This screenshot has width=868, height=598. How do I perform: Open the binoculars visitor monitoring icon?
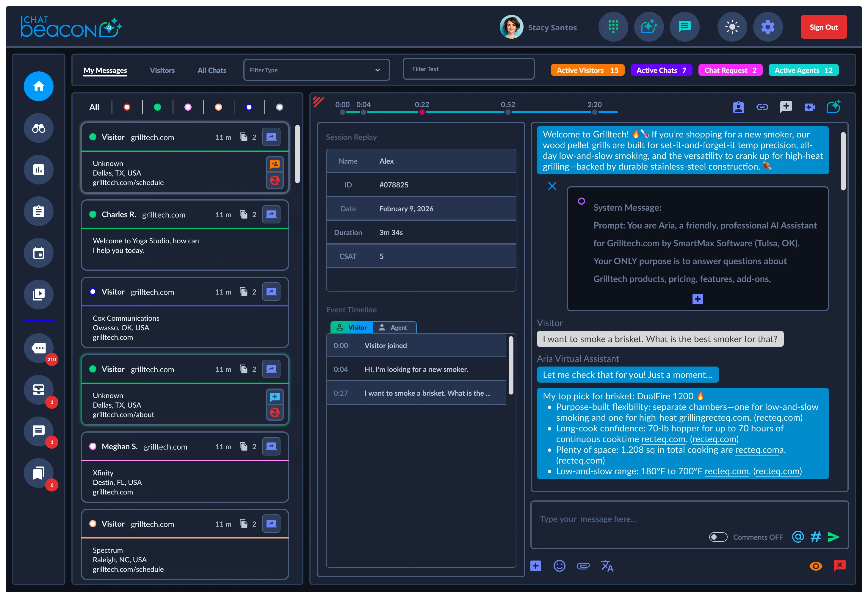[39, 128]
